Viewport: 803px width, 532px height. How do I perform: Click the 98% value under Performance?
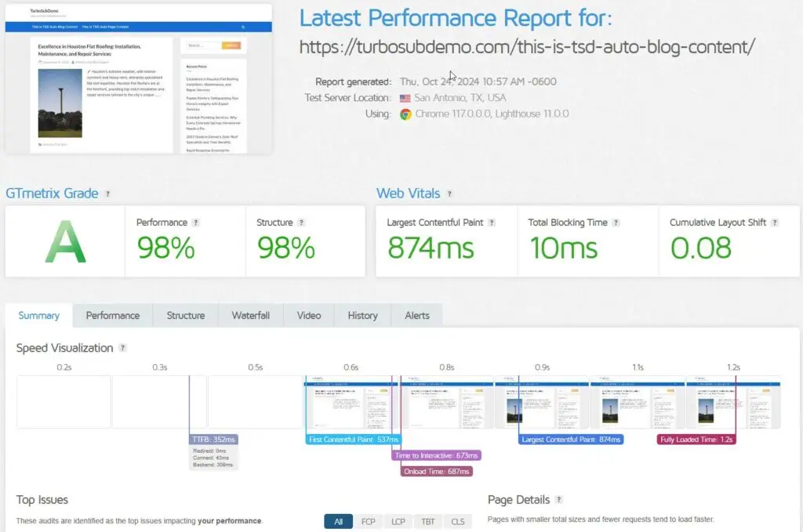click(x=166, y=248)
